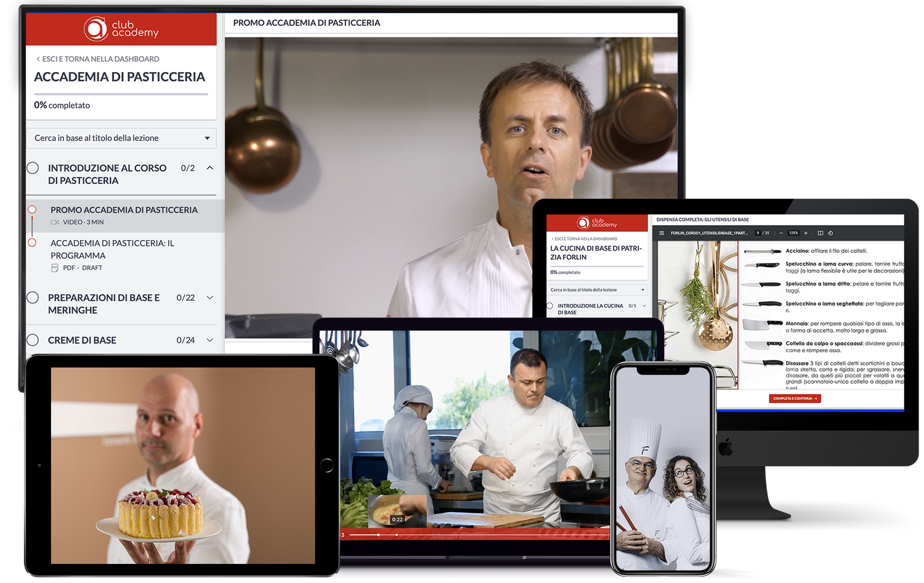
Task: Click the video camera icon under Promo lesson
Action: tap(55, 222)
